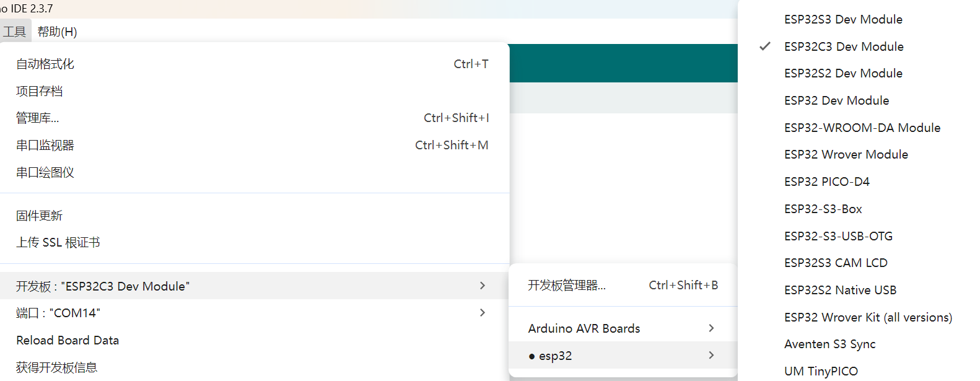Pick ESP32-S3-Box board
This screenshot has width=980, height=381.
pyautogui.click(x=859, y=209)
